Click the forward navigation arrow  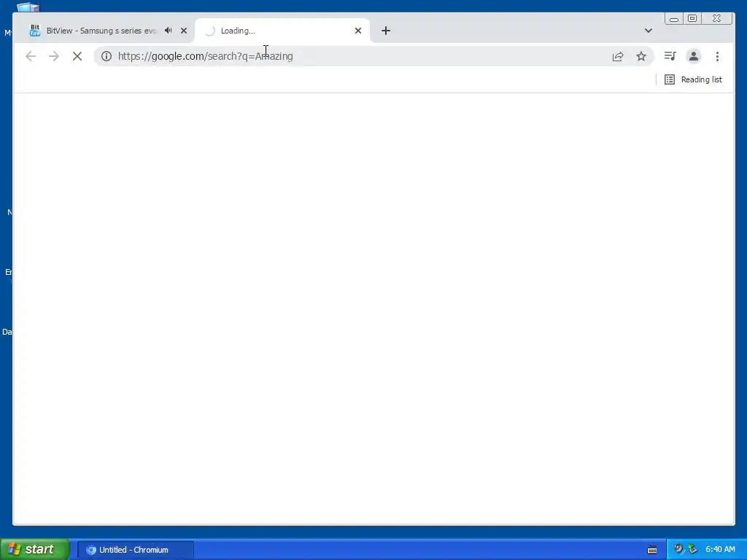[x=54, y=56]
